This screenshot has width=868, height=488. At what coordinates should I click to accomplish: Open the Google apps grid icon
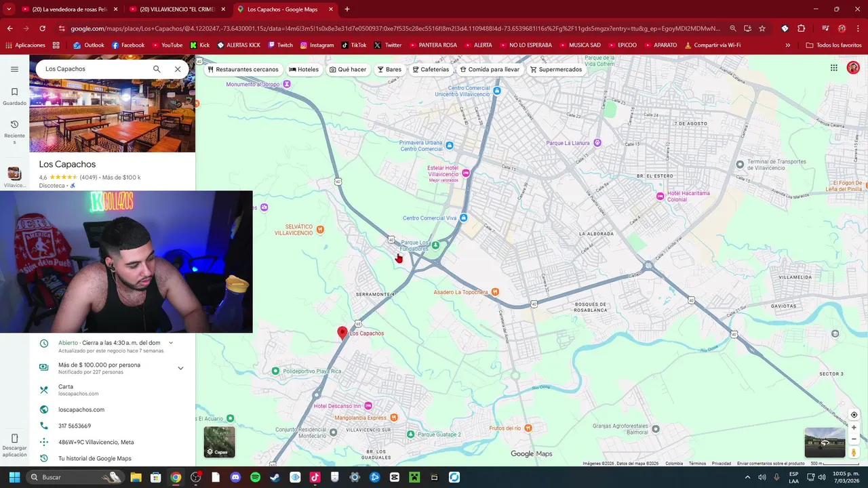point(834,68)
